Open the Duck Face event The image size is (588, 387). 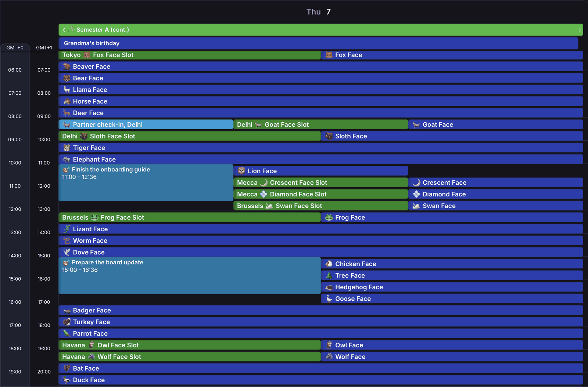point(321,380)
